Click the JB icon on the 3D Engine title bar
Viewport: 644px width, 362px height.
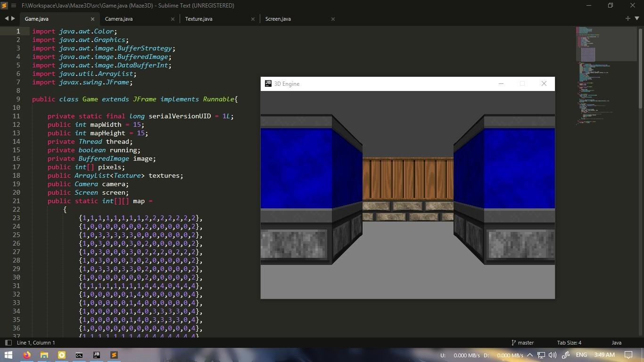tap(268, 83)
